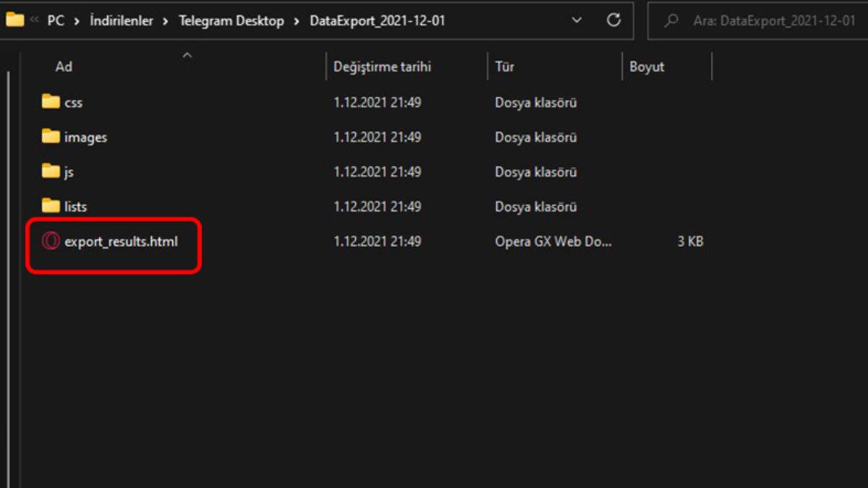
Task: Sort by Tür column header
Action: click(504, 67)
